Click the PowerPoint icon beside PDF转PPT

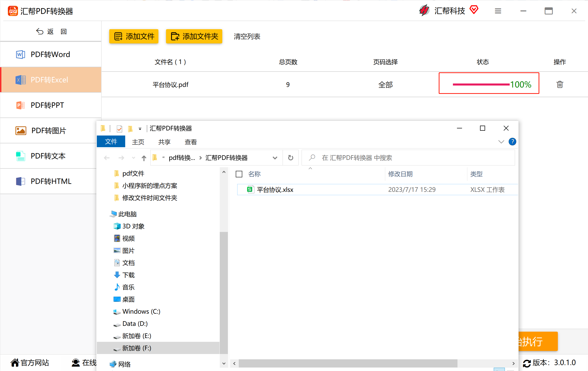[21, 105]
